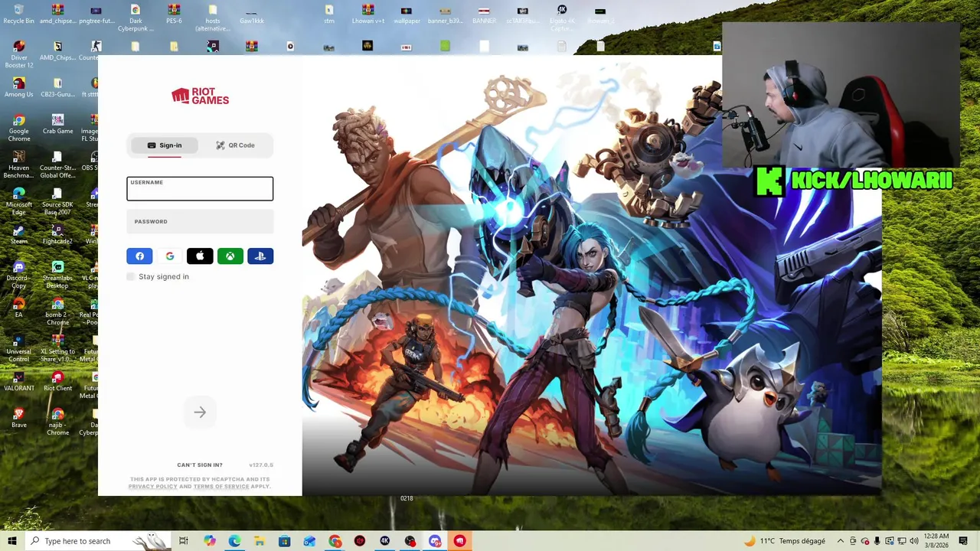
Task: Open the wallpaper desktop file
Action: (407, 14)
